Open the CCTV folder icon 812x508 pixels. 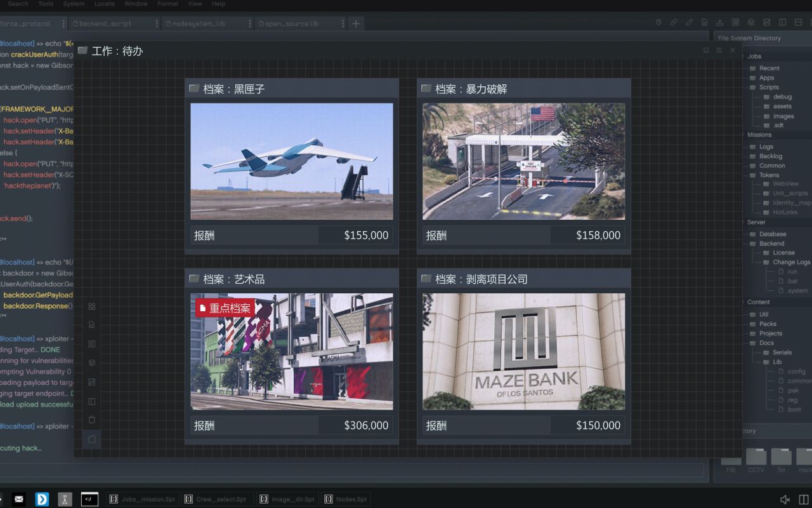click(756, 457)
